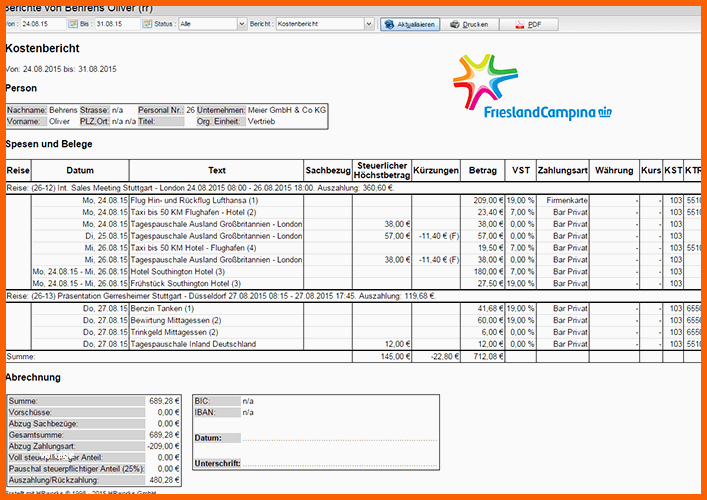Click the FrieslandCampina logo
The image size is (707, 500).
pyautogui.click(x=532, y=88)
